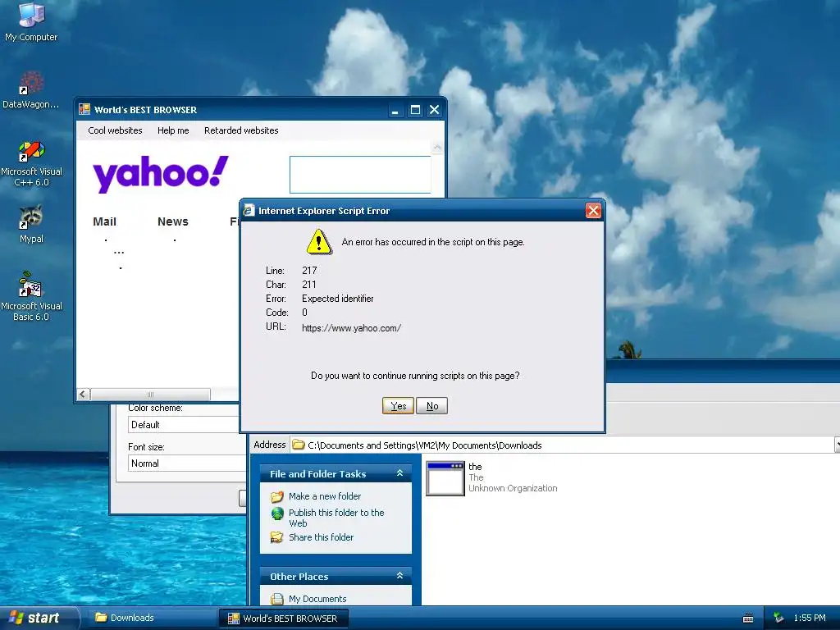
Task: Click the Publish this folder globe icon
Action: pos(277,514)
